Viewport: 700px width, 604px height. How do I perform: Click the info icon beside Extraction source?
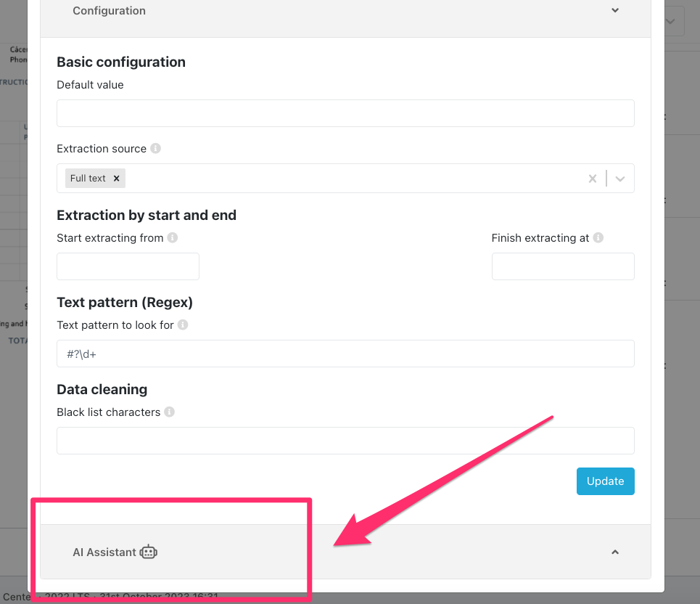pos(155,148)
